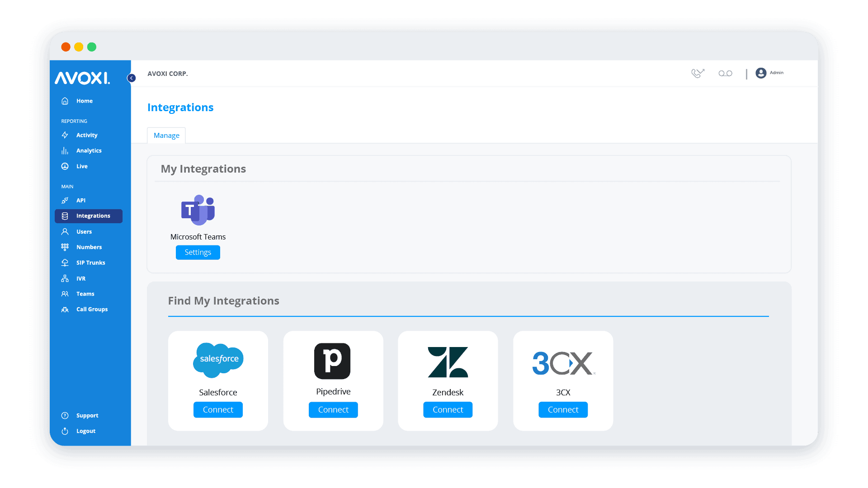Click the Pipedrive logo card
The image size is (868, 488).
coord(333,361)
